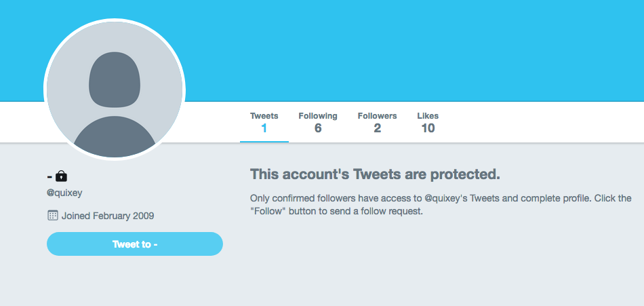Click the "This account's Tweets are protected." heading
This screenshot has width=644, height=306.
375,174
